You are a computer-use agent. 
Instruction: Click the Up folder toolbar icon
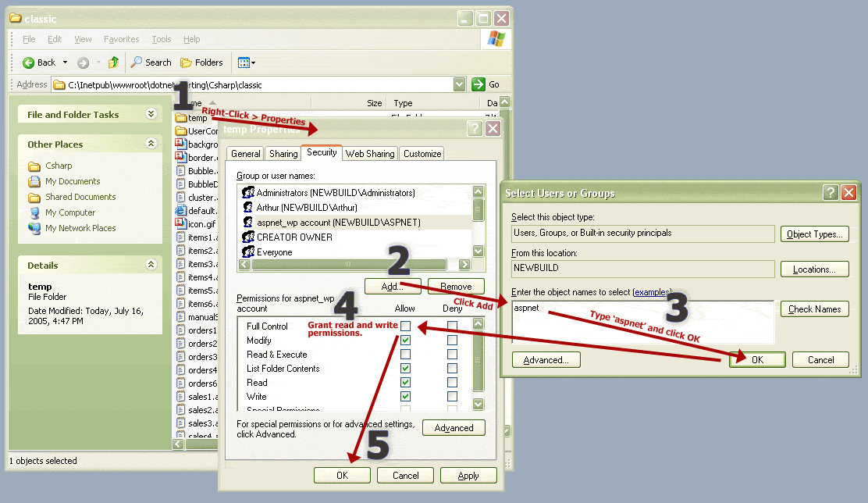114,62
